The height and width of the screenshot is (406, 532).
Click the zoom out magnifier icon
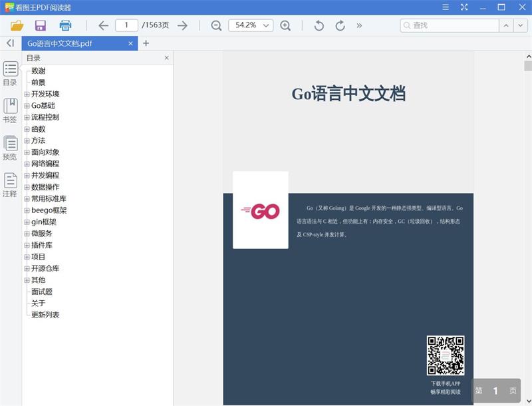216,25
